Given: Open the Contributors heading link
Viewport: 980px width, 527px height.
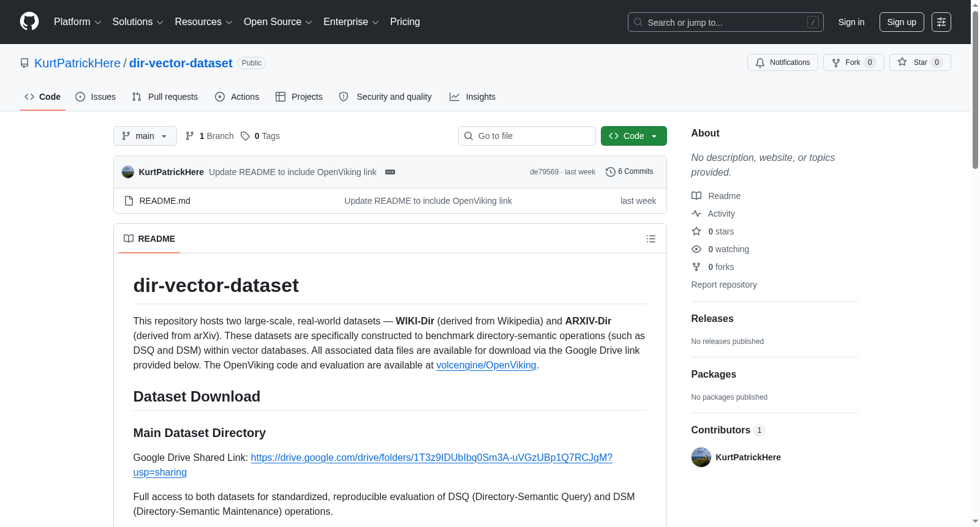Looking at the screenshot, I should tap(728, 430).
